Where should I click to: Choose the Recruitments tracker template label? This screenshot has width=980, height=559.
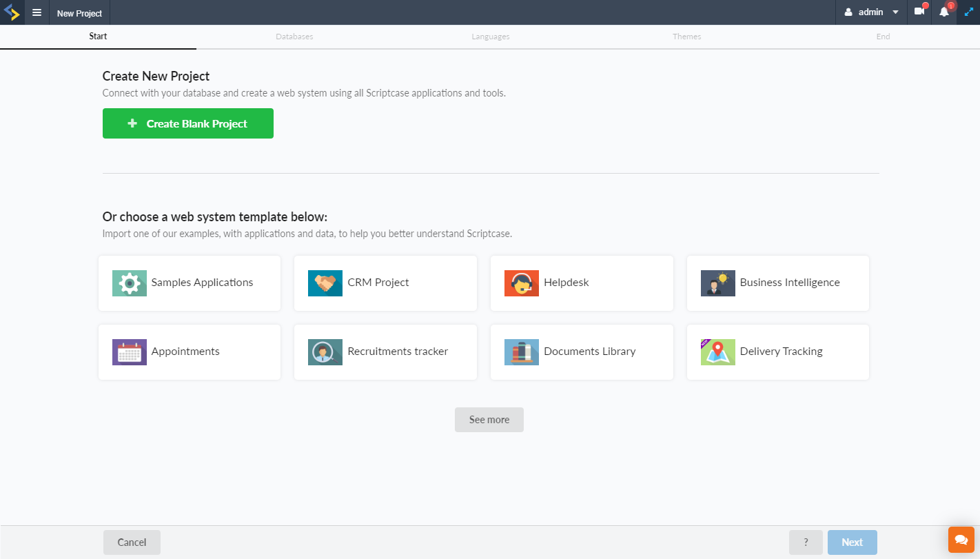398,352
